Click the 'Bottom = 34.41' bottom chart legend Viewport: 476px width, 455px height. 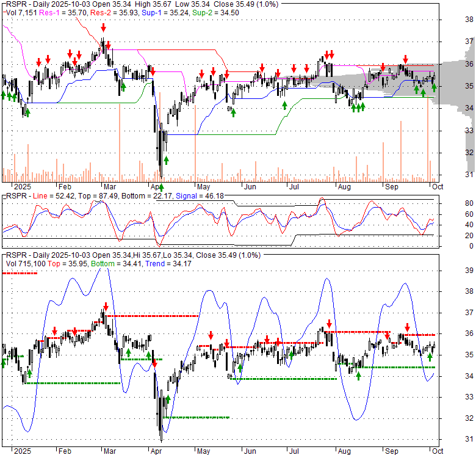pos(117,264)
